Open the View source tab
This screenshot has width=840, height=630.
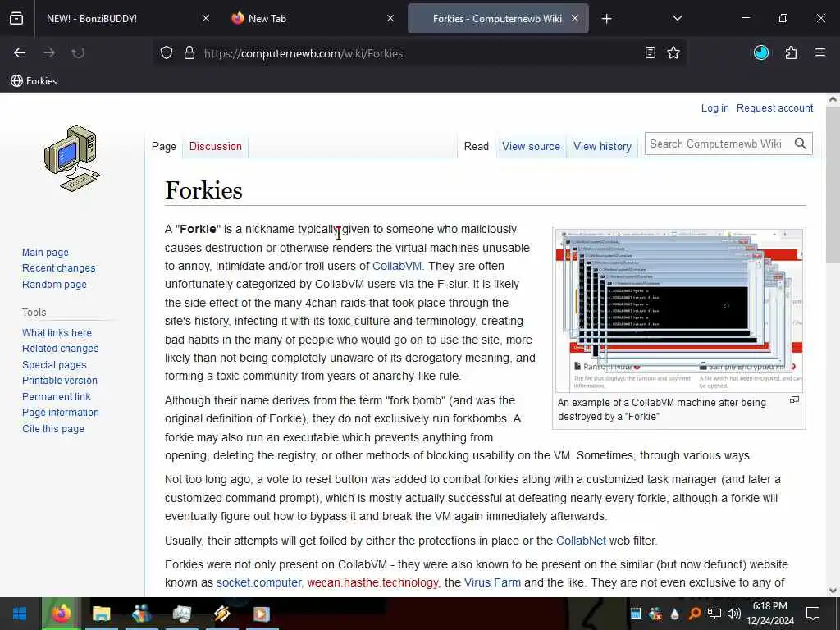531,146
